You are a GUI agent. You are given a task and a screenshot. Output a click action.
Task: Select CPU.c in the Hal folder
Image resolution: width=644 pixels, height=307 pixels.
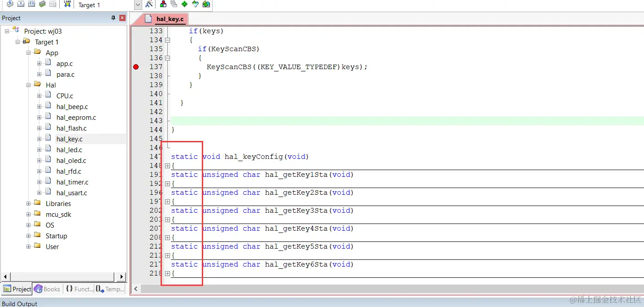pyautogui.click(x=65, y=96)
